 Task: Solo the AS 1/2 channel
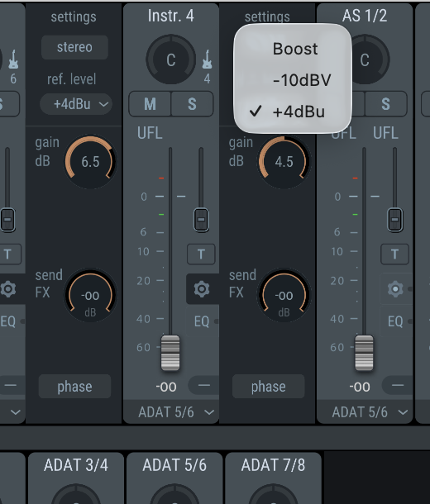pyautogui.click(x=385, y=104)
